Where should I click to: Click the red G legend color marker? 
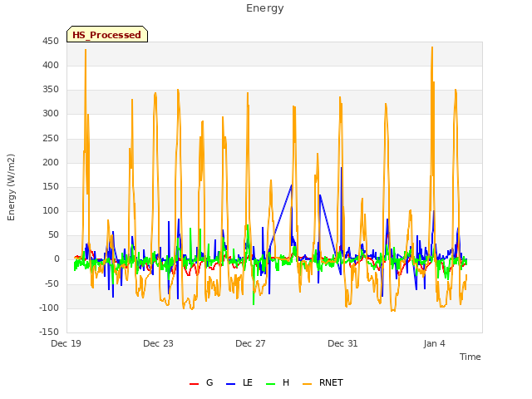coord(194,384)
